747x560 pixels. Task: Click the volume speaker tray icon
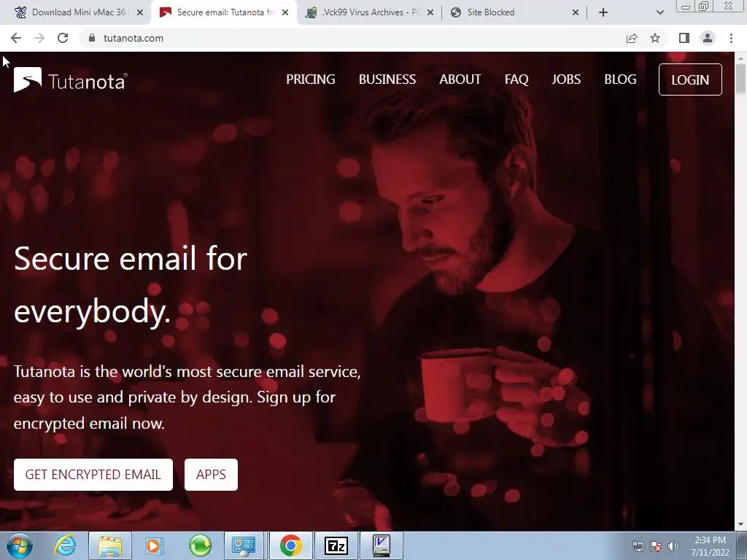pyautogui.click(x=673, y=546)
